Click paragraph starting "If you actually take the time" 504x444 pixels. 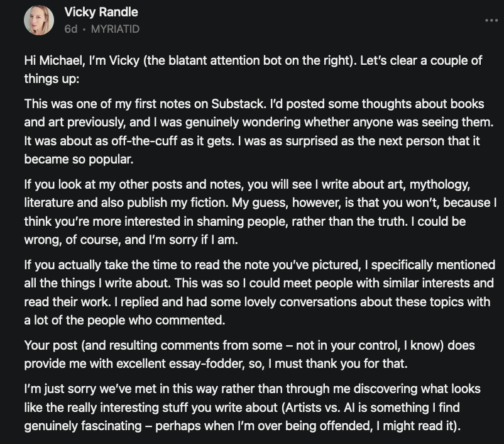click(251, 292)
